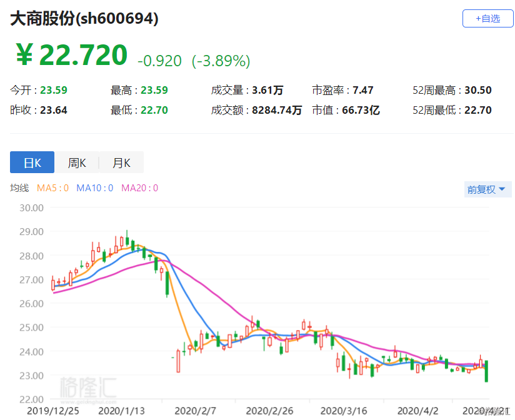Switch to the 日K daily chart tab
The image size is (515, 420).
(x=32, y=162)
